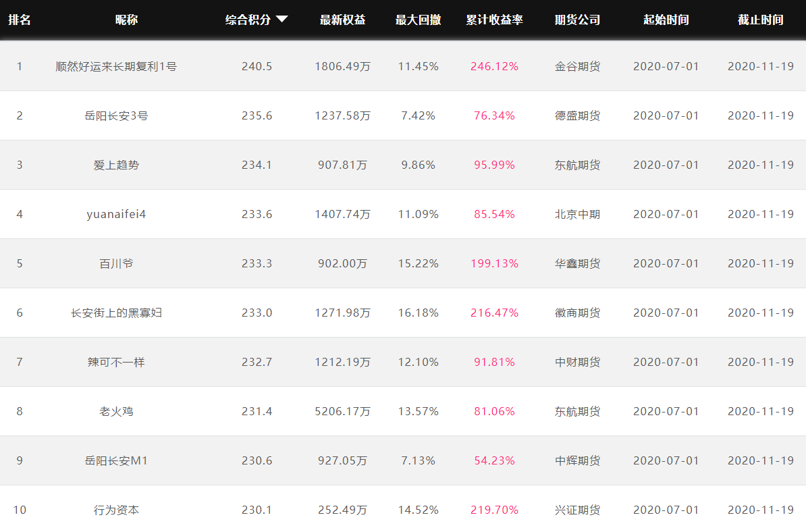Click return rate 95.99%
This screenshot has width=806, height=532.
(x=495, y=165)
